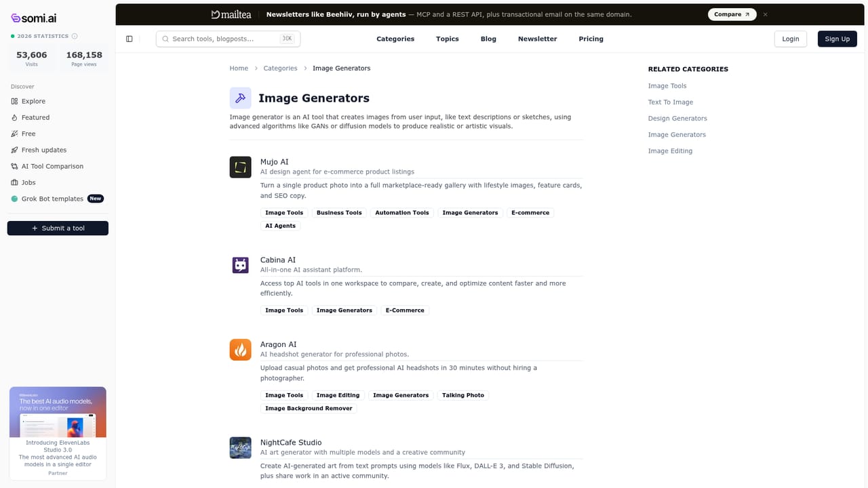Open the NightCafe Studio title link
The height and width of the screenshot is (488, 868).
pos(291,443)
